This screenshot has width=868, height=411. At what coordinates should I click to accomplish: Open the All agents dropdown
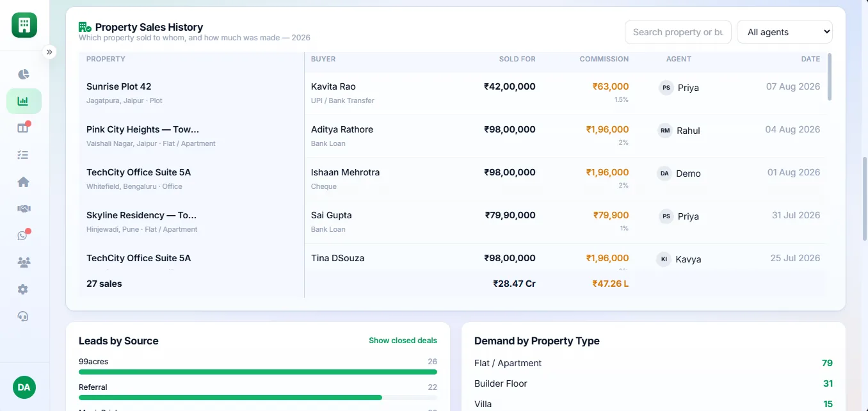tap(785, 32)
